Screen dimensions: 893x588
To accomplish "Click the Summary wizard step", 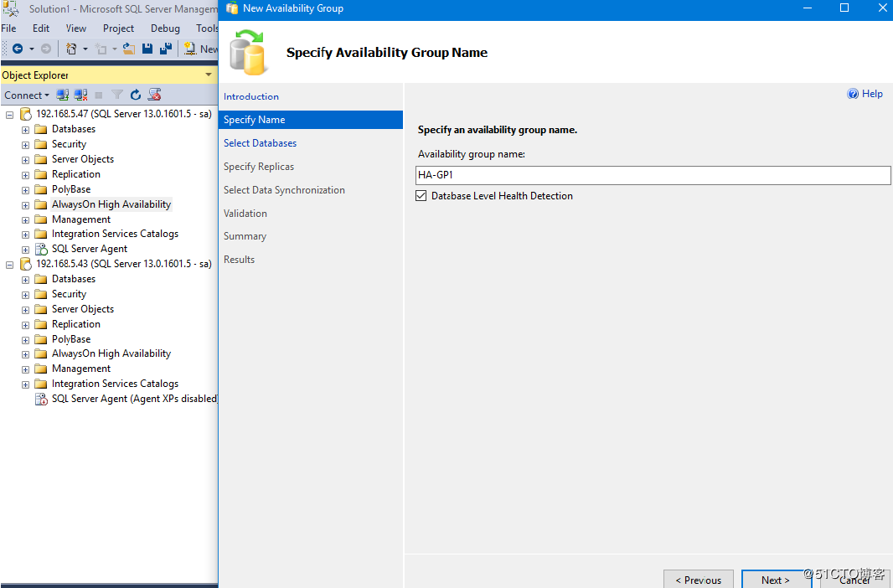I will click(x=245, y=235).
